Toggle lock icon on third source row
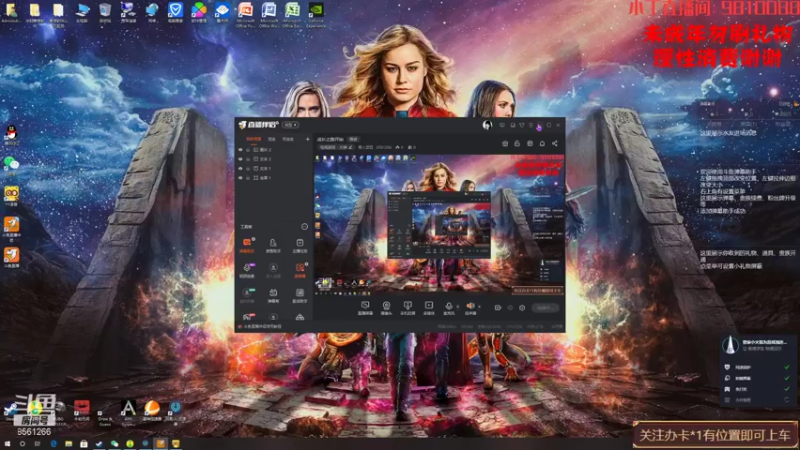This screenshot has width=800, height=450. pyautogui.click(x=248, y=168)
